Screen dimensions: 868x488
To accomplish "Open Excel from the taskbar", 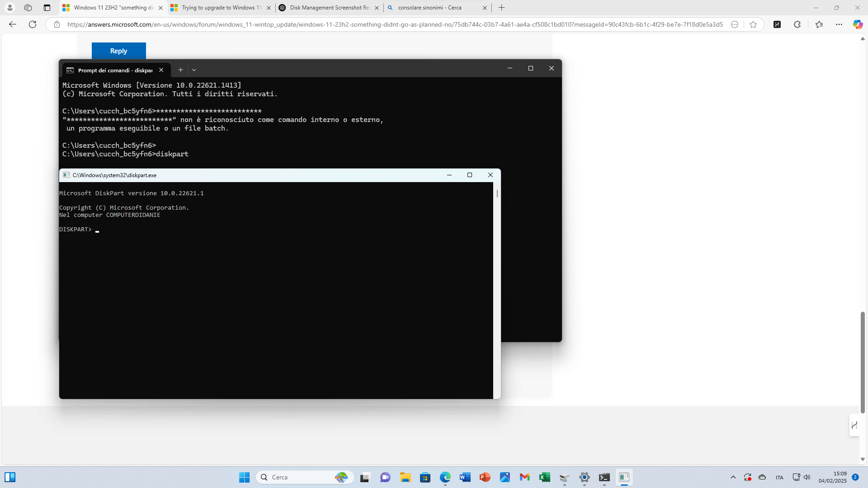I will pyautogui.click(x=544, y=477).
